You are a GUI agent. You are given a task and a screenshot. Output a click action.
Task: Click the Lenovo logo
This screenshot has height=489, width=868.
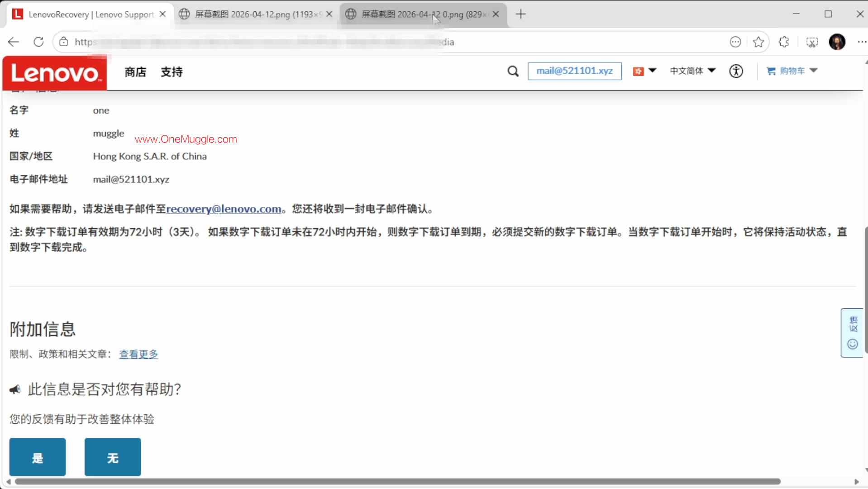(x=55, y=73)
